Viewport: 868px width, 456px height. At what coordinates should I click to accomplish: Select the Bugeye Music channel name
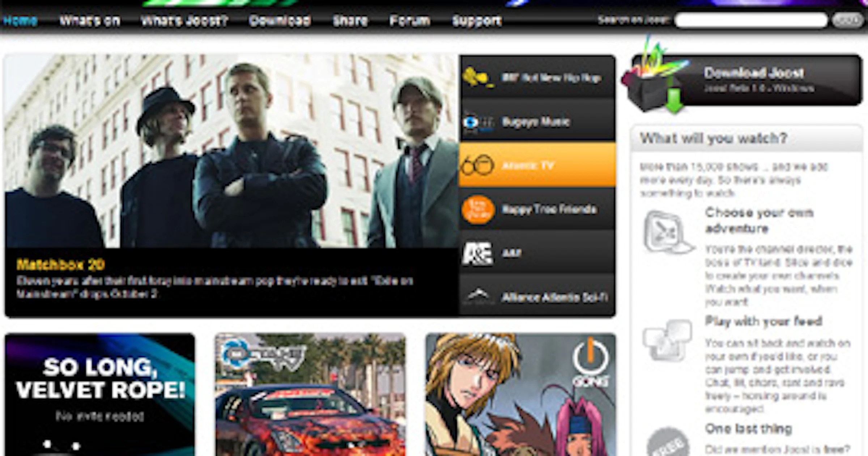[x=536, y=122]
